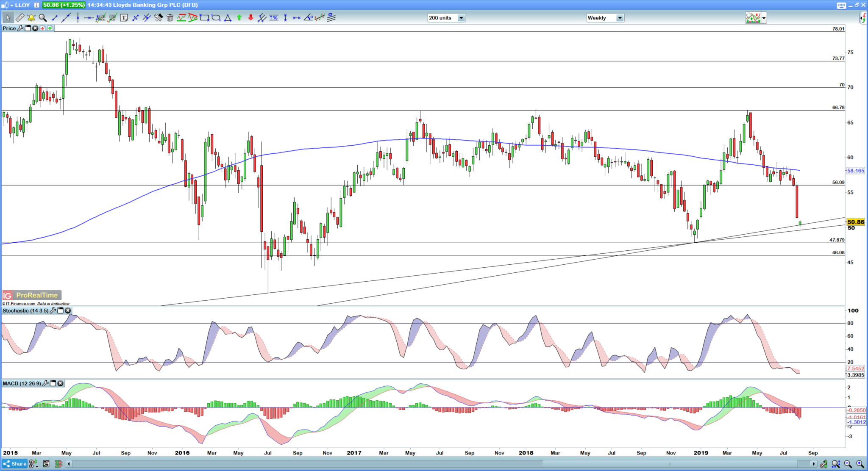Open the hammer and wrench settings tool
The width and height of the screenshot is (868, 471).
158,18
